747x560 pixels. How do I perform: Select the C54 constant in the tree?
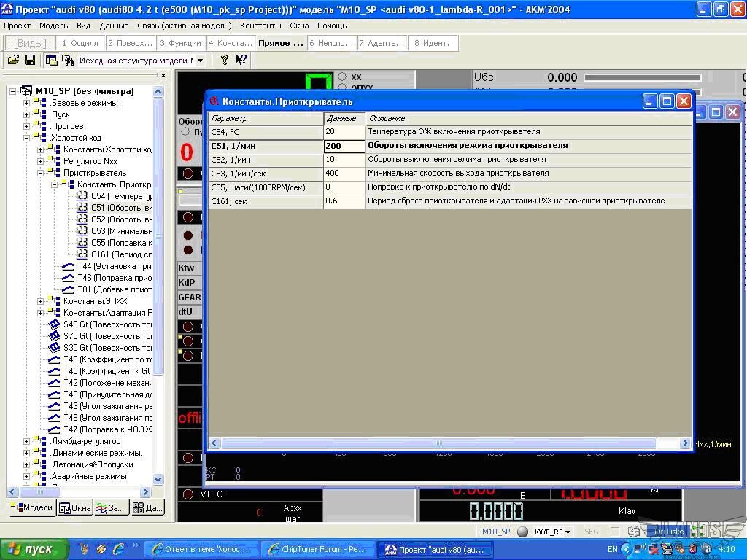(120, 196)
